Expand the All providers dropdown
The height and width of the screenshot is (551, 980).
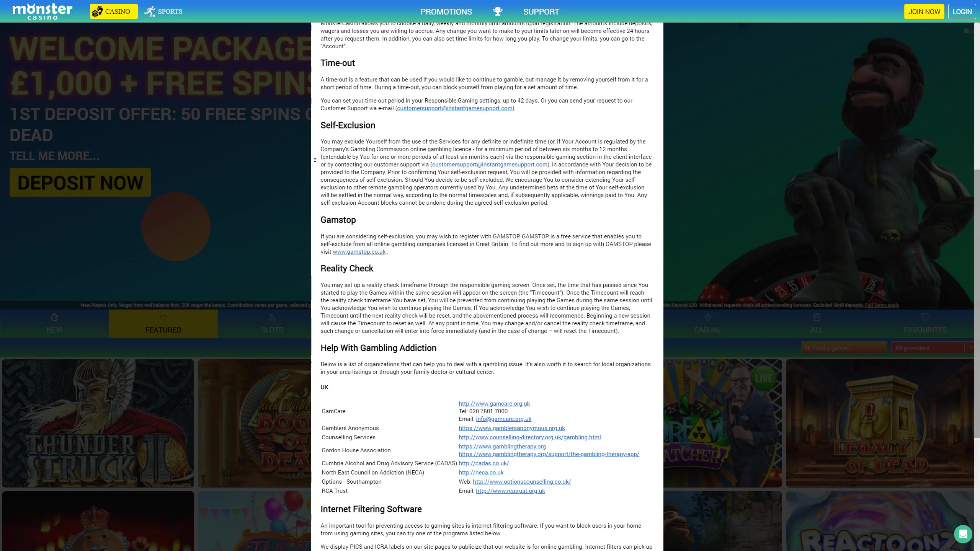coord(932,348)
